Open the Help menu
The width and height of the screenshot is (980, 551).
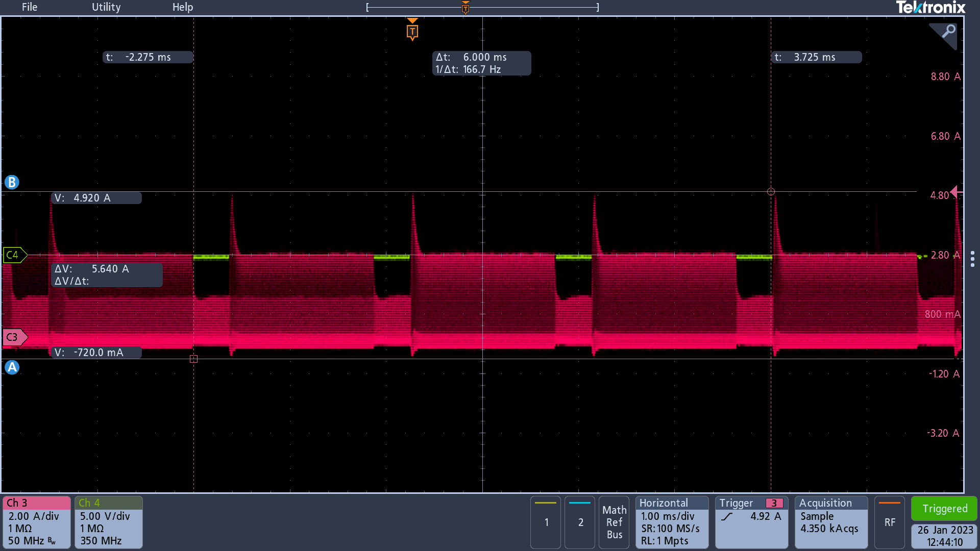[x=183, y=7]
